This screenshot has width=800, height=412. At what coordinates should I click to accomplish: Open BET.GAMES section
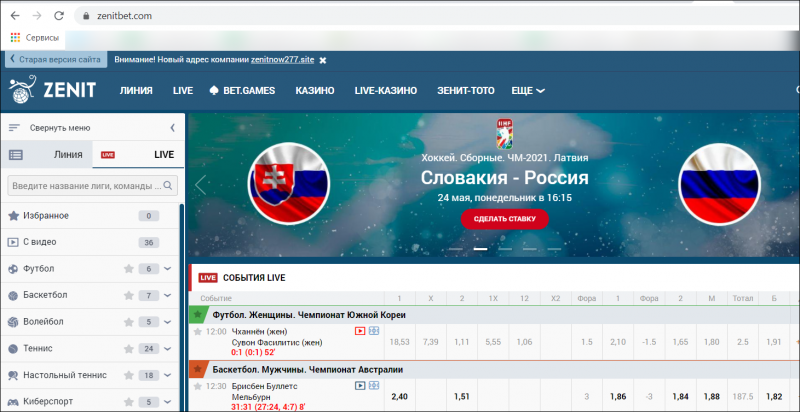242,91
